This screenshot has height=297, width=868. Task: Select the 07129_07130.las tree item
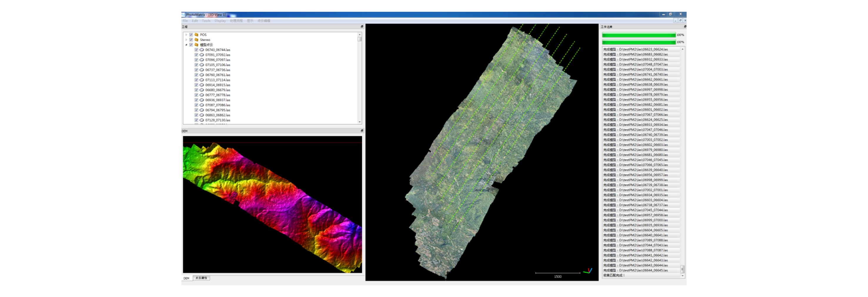(218, 120)
